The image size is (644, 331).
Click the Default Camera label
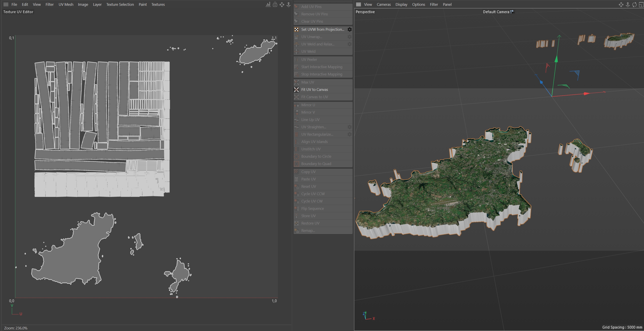496,12
